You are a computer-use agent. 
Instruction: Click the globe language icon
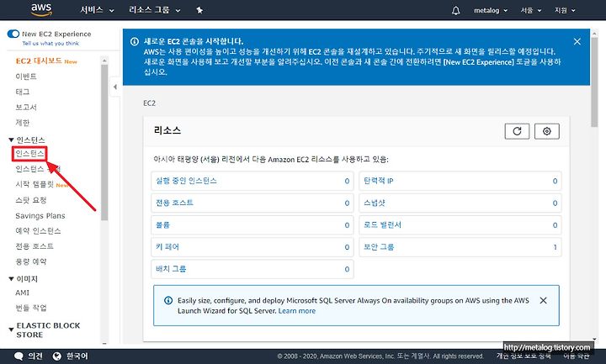coord(57,356)
